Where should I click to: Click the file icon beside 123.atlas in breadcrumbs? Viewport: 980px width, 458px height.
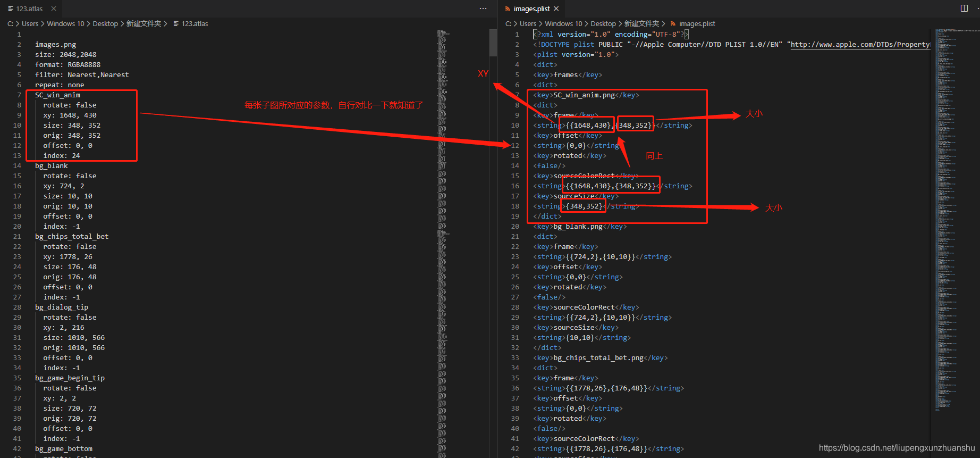[176, 24]
